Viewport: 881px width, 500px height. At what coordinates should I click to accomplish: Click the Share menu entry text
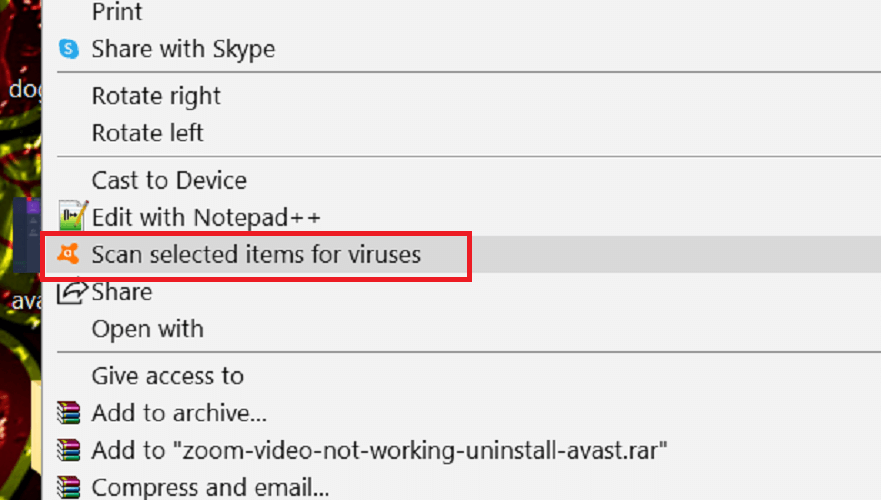pos(122,292)
